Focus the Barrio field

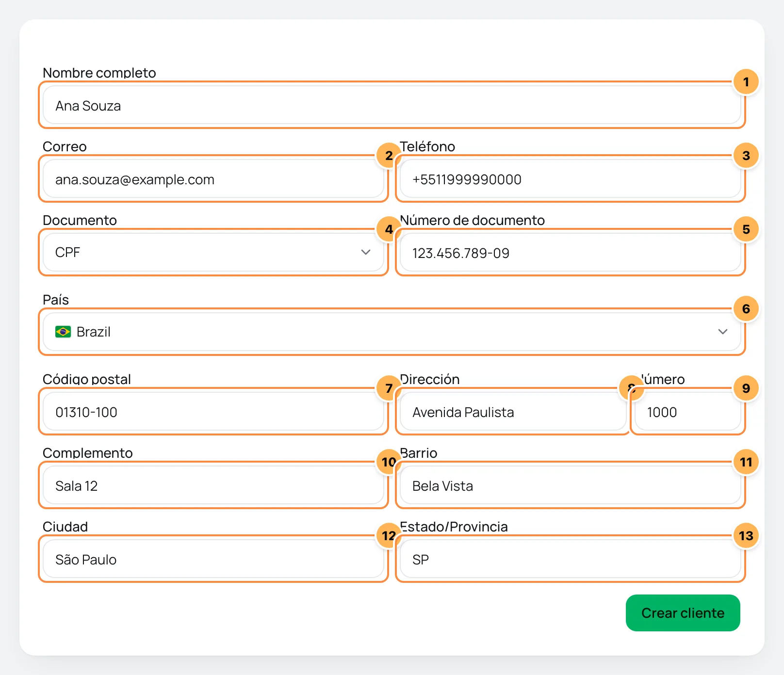click(x=571, y=485)
